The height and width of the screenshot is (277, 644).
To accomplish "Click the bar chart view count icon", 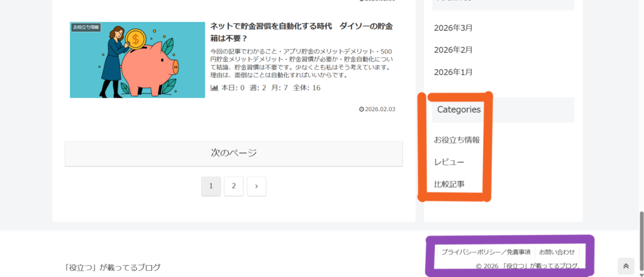I will (x=214, y=88).
